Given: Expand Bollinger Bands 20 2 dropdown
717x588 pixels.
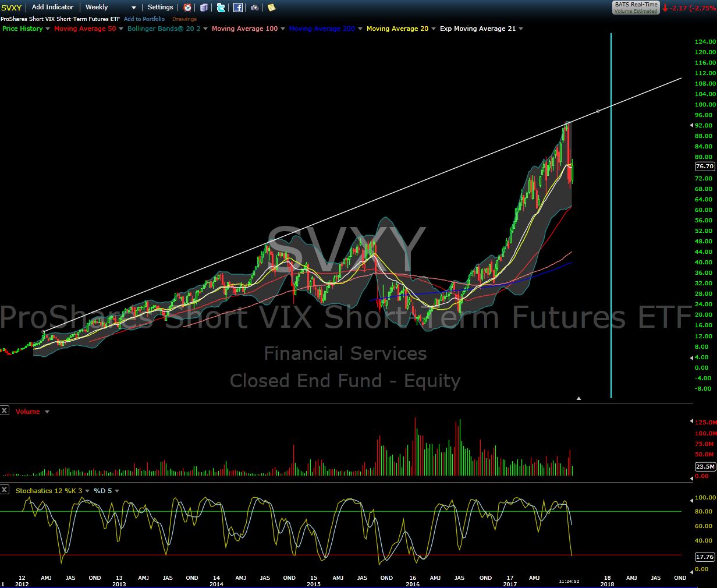Looking at the screenshot, I should [x=205, y=29].
